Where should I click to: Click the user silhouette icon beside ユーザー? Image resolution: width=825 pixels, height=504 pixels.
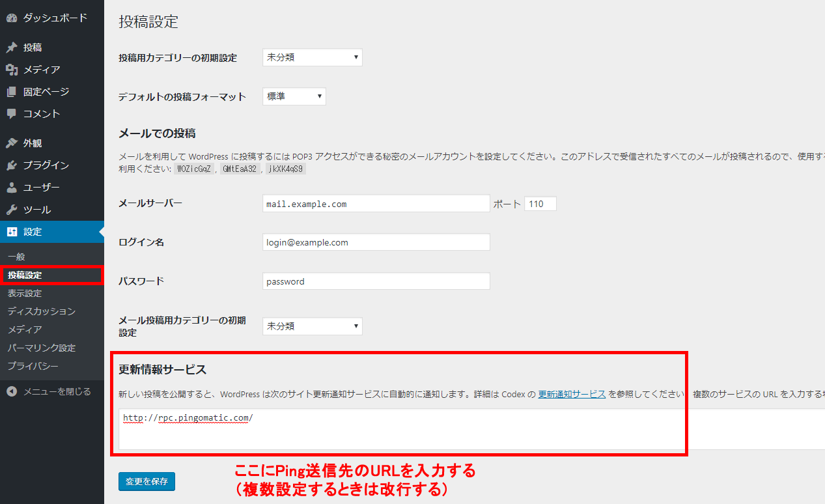point(12,188)
